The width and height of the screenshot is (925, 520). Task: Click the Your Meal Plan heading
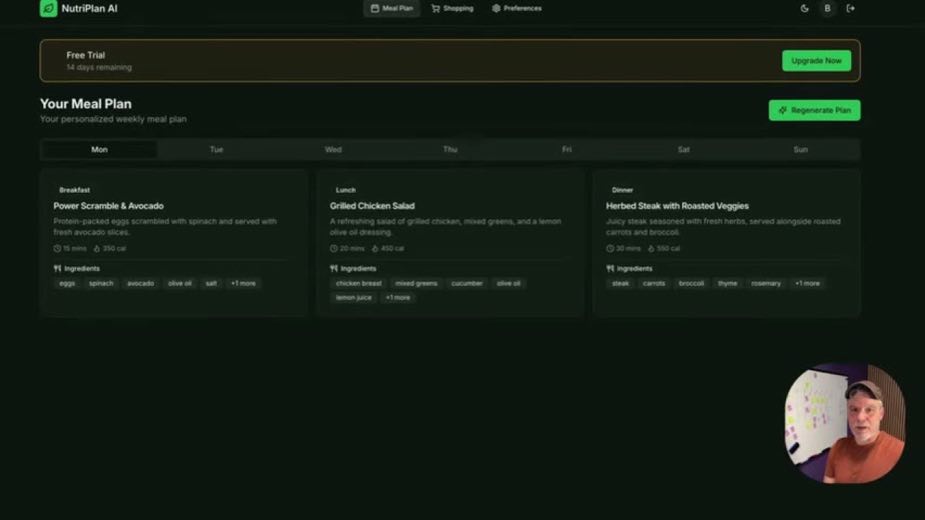pos(86,104)
